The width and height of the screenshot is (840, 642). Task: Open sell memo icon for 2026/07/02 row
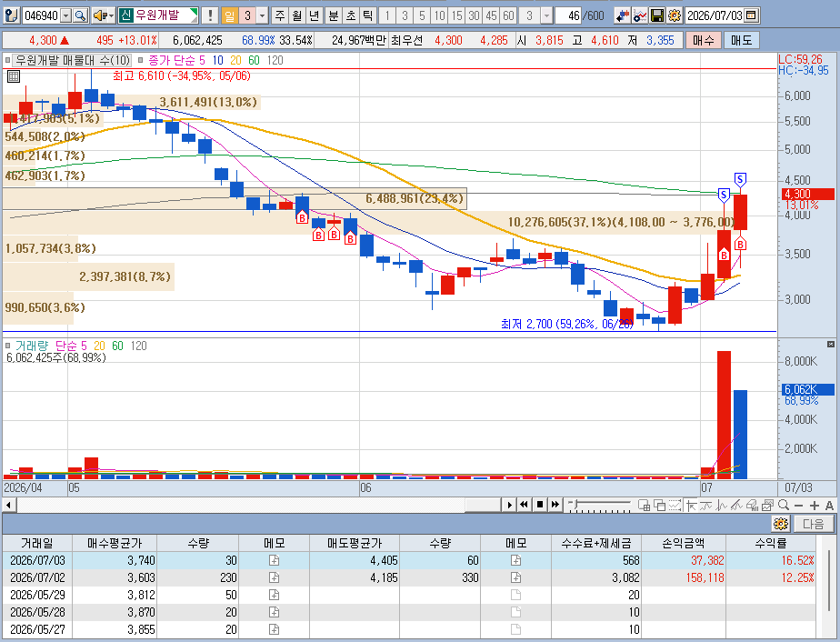pyautogui.click(x=515, y=577)
